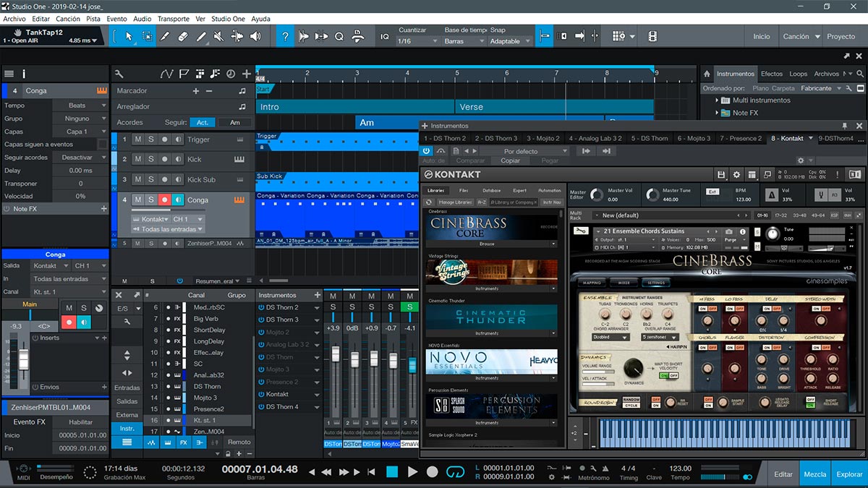Add a track with the plus icon
Screen dimensions: 868x488
pyautogui.click(x=247, y=74)
